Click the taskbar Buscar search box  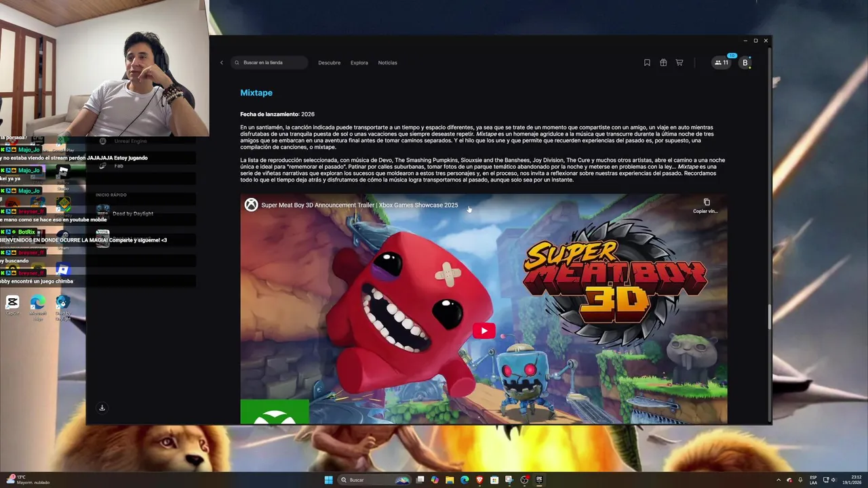click(375, 480)
